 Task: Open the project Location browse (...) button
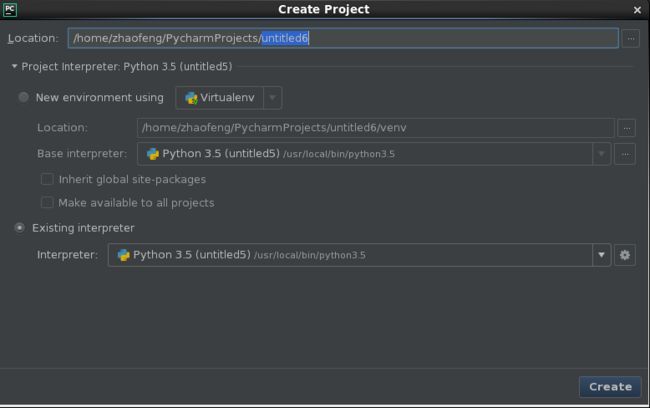pos(631,38)
